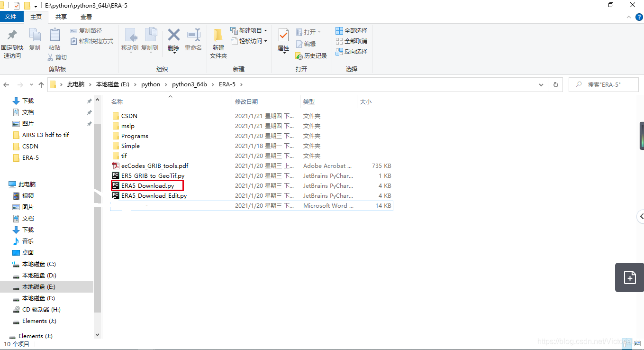Switch to the 查看 ribbon tab

[x=85, y=17]
